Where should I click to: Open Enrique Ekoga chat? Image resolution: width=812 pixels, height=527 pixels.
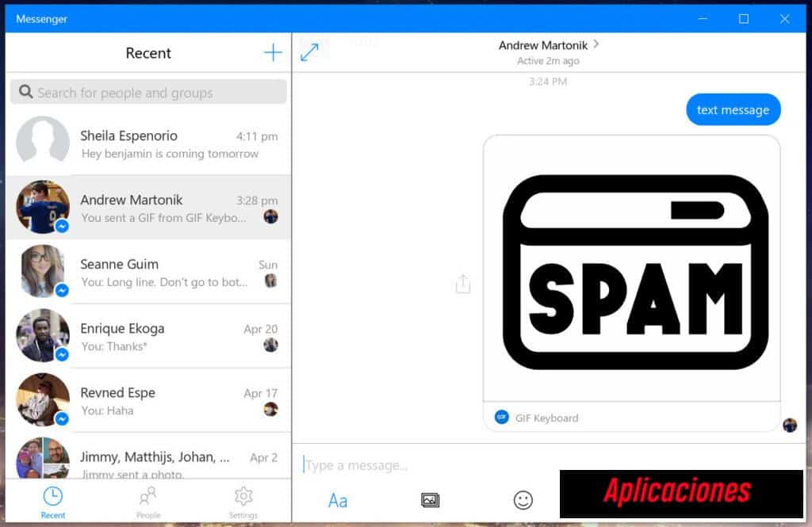click(x=148, y=335)
